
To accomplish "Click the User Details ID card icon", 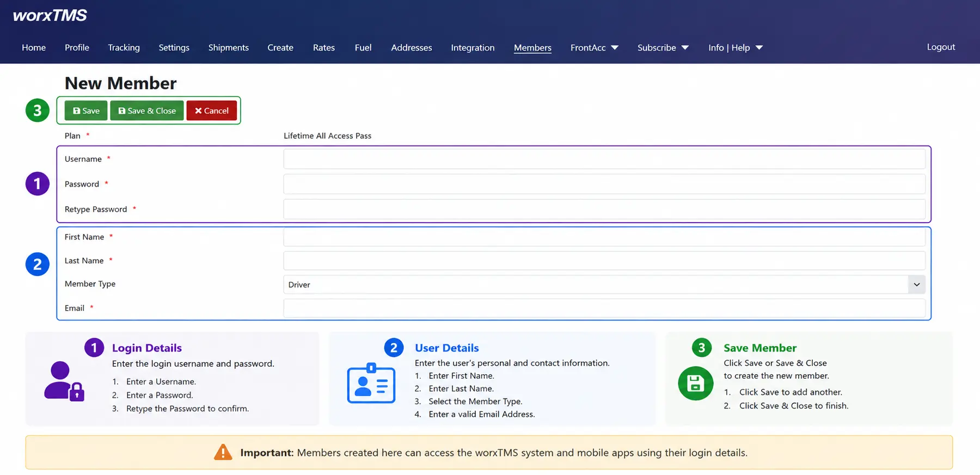I will click(371, 383).
